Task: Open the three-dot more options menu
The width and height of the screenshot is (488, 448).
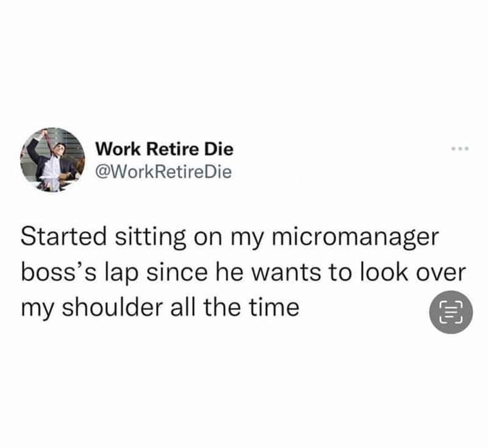Action: click(457, 149)
